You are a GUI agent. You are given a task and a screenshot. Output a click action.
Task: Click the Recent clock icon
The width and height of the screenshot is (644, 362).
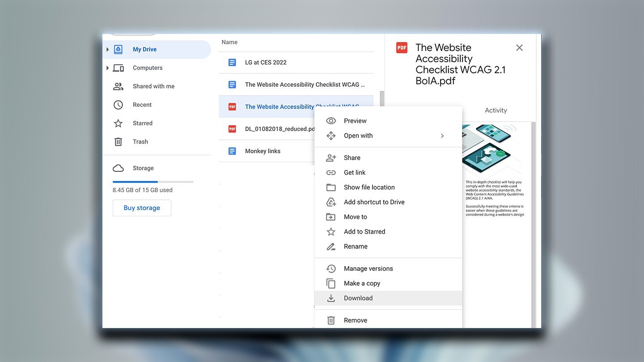(118, 105)
